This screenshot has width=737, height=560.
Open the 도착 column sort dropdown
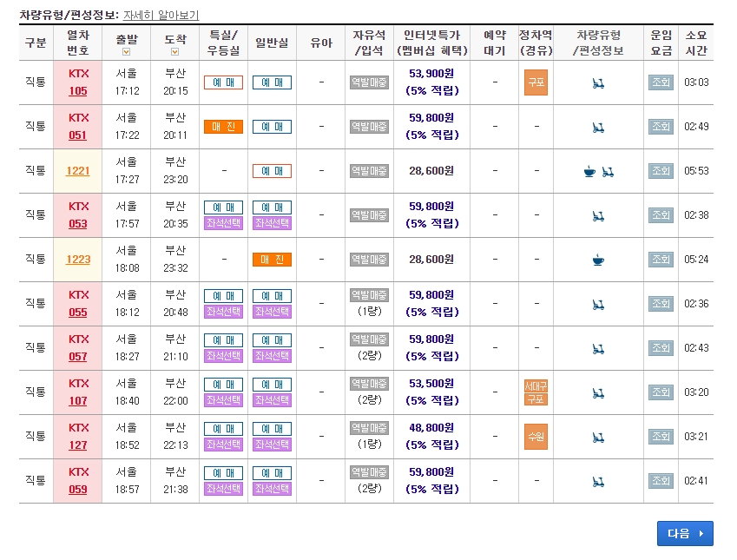(173, 52)
